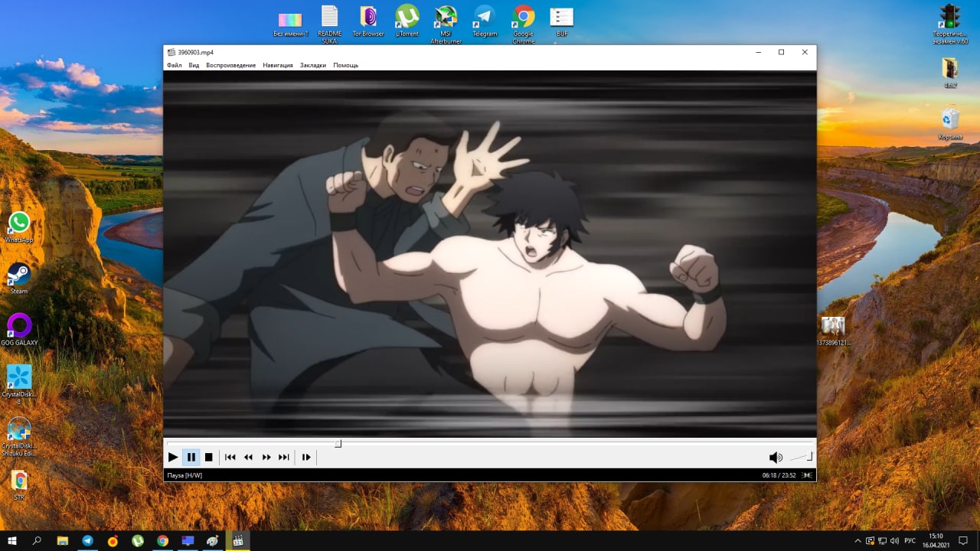This screenshot has width=980, height=551.
Task: Open the STR desktop icon
Action: pos(19,485)
